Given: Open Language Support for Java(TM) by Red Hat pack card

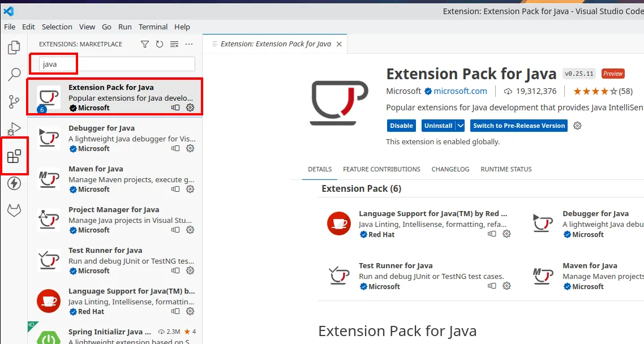Looking at the screenshot, I should pos(419,223).
